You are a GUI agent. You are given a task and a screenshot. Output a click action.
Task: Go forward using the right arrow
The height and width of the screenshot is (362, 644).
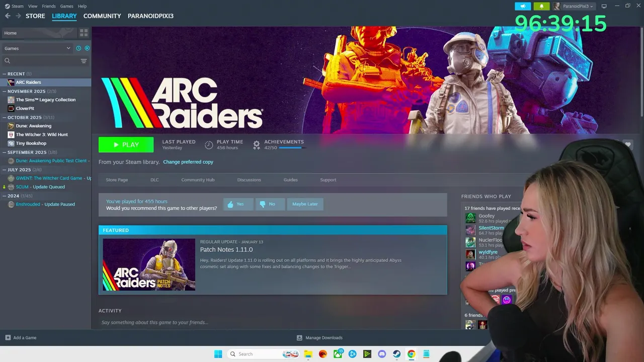point(18,16)
